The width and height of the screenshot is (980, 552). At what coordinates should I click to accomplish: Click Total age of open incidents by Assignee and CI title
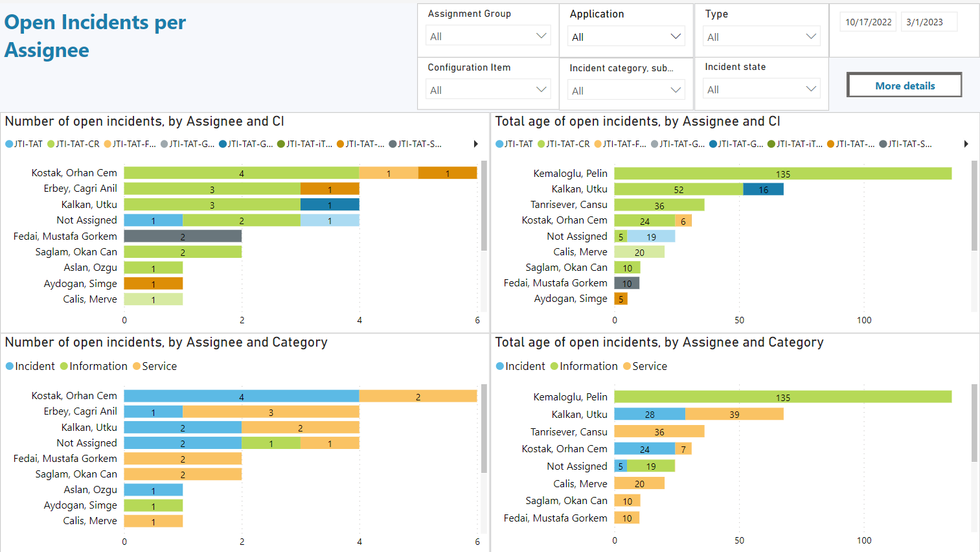(637, 121)
